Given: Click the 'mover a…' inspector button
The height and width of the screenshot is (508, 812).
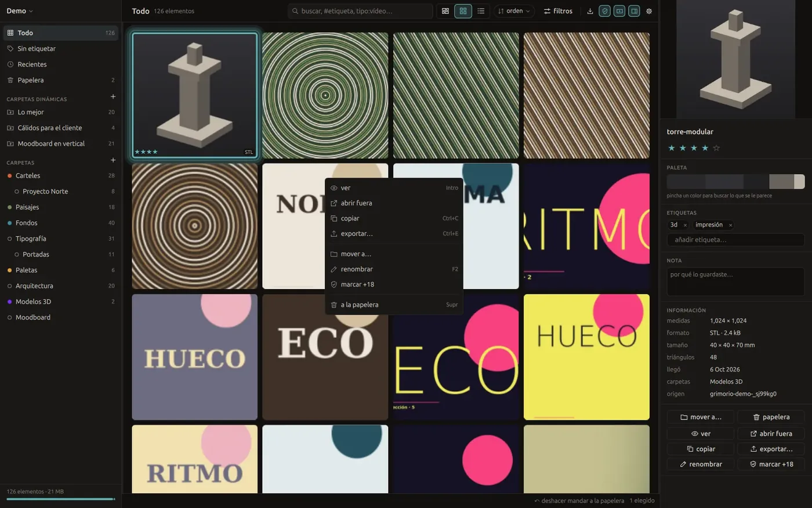Looking at the screenshot, I should [x=701, y=417].
